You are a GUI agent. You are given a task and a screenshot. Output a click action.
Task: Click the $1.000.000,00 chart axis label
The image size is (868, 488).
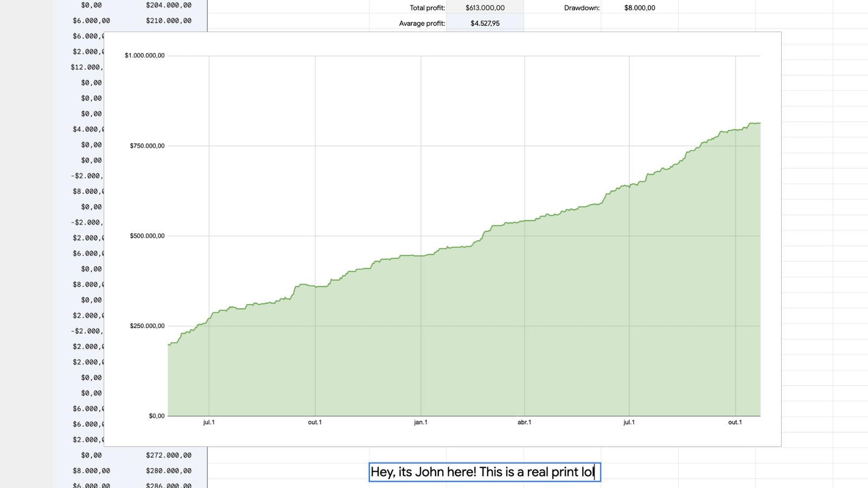[144, 55]
